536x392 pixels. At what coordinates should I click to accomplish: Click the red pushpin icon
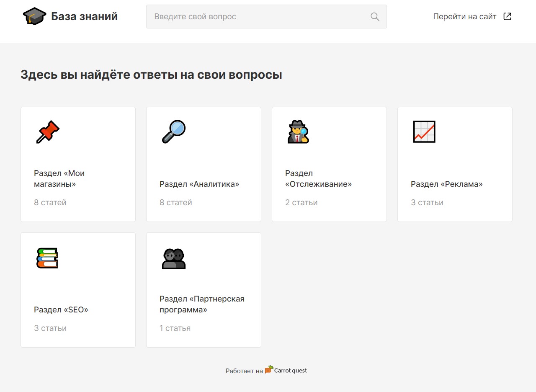(48, 132)
